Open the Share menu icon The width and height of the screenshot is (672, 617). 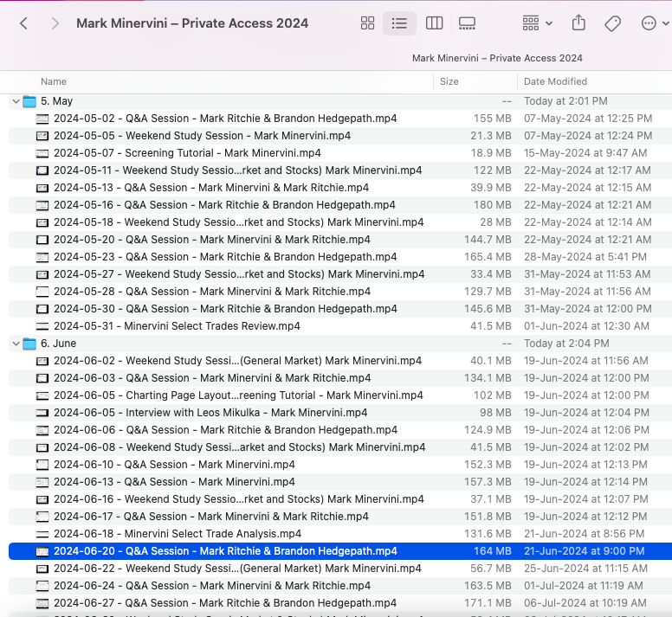point(578,22)
